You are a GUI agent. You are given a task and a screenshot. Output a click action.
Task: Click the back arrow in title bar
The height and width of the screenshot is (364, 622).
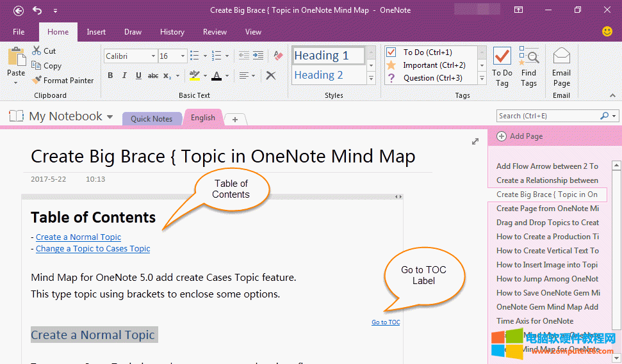click(19, 10)
